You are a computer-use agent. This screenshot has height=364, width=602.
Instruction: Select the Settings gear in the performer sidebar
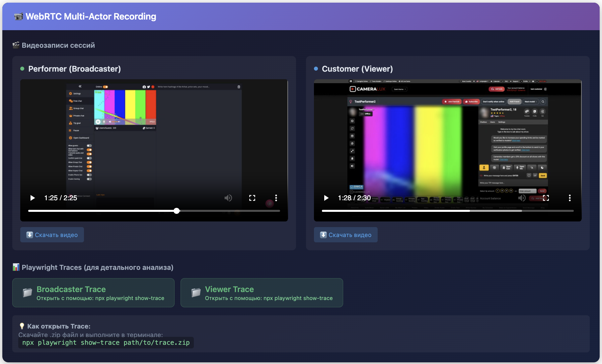(x=70, y=93)
